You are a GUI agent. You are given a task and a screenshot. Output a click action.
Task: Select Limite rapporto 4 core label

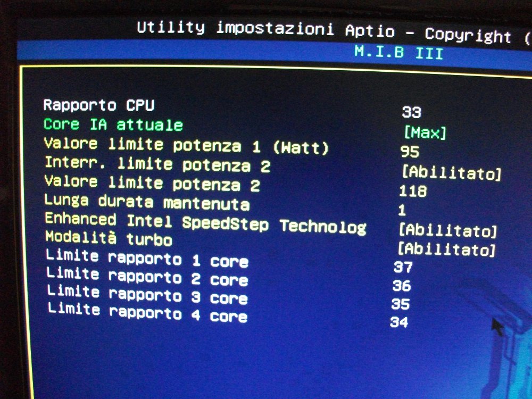147,312
